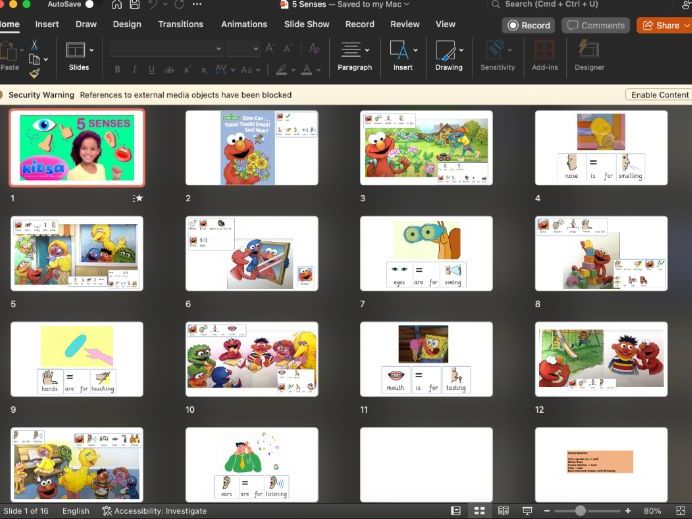The image size is (692, 519).
Task: Click the Insert text box icon
Action: tap(399, 50)
